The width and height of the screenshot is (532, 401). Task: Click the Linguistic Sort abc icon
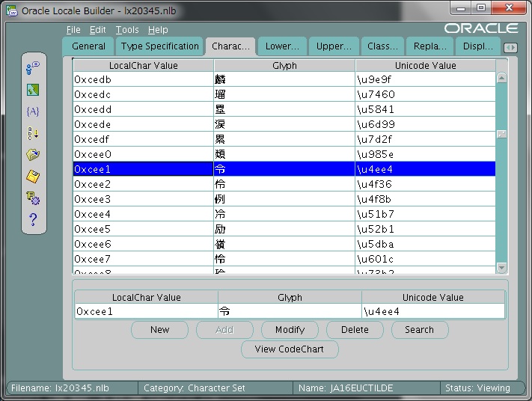33,133
